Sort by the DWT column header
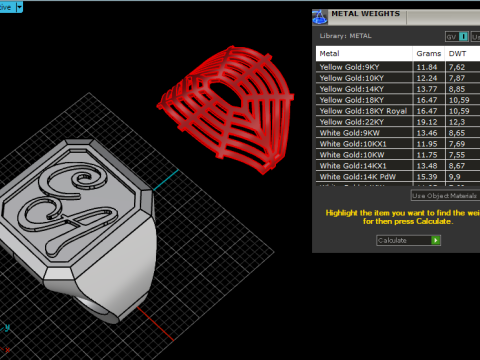 click(463, 54)
